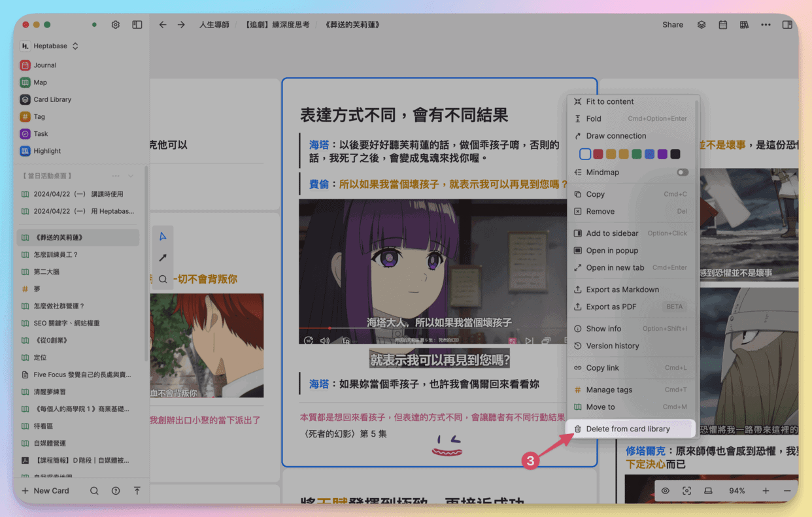Zoom out with the minus icon
The image size is (812, 517).
click(x=787, y=491)
